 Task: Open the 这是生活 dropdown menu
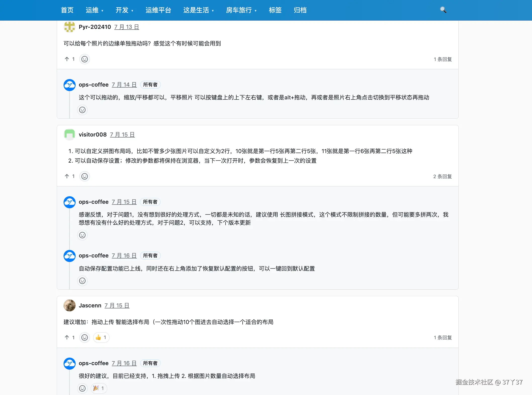click(x=198, y=10)
